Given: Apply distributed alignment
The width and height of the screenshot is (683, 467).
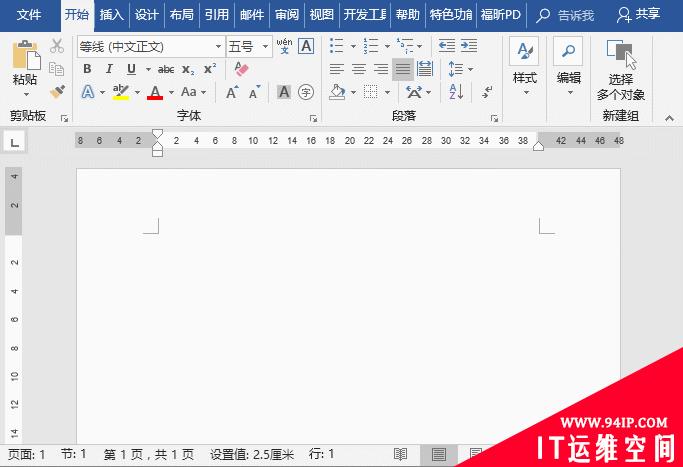Looking at the screenshot, I should 425,69.
